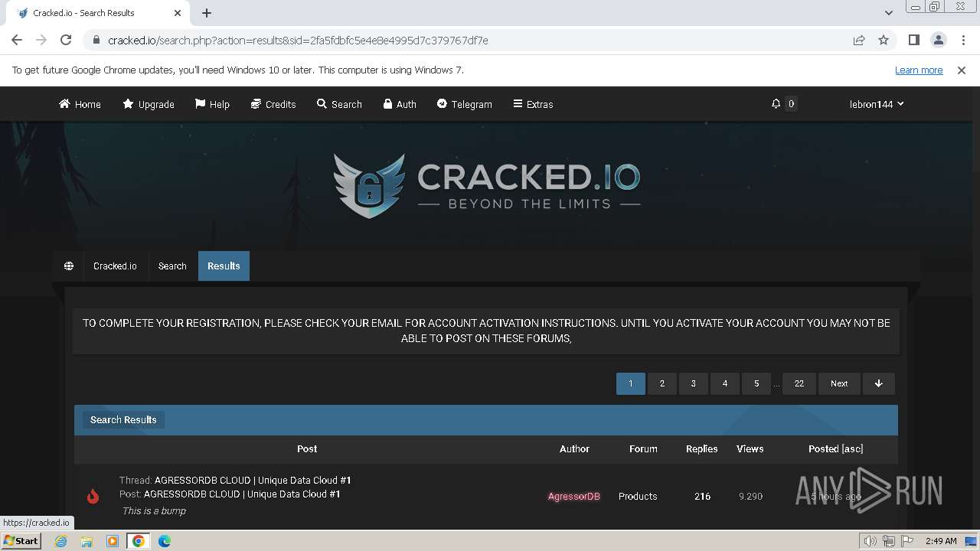Open post AGRESSORDB CLOUD Unique Data Cloud #1

[x=242, y=494]
